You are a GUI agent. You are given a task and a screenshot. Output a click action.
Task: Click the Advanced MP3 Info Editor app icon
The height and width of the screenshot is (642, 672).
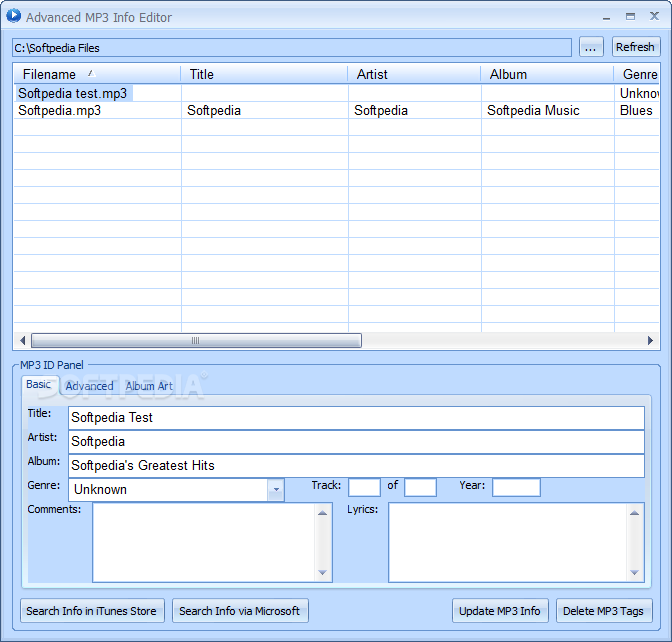click(x=13, y=16)
